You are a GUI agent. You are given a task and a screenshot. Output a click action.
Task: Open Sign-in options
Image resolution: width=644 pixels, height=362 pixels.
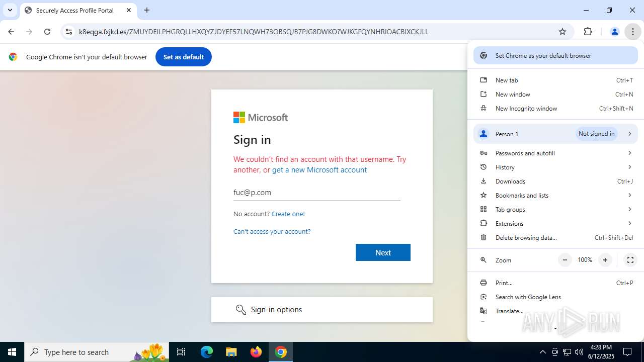click(322, 310)
